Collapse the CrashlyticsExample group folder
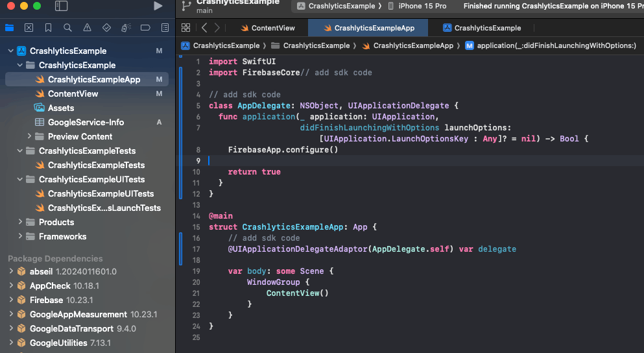This screenshot has width=644, height=353. tap(19, 66)
